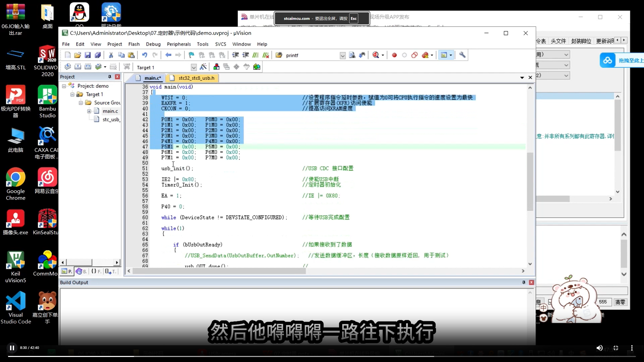Expand the main.c tree item

90,111
